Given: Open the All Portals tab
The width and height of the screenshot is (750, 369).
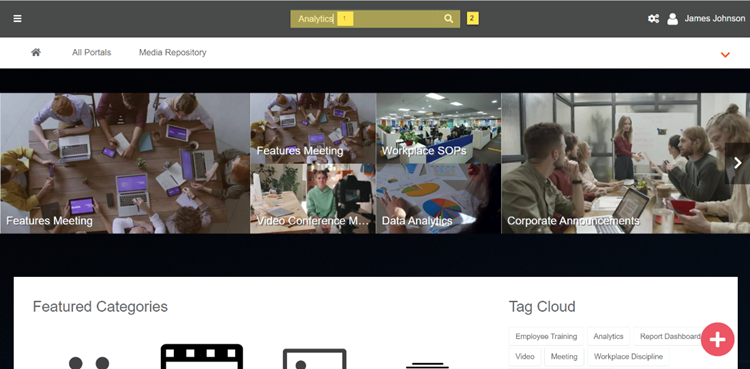Looking at the screenshot, I should coord(91,52).
